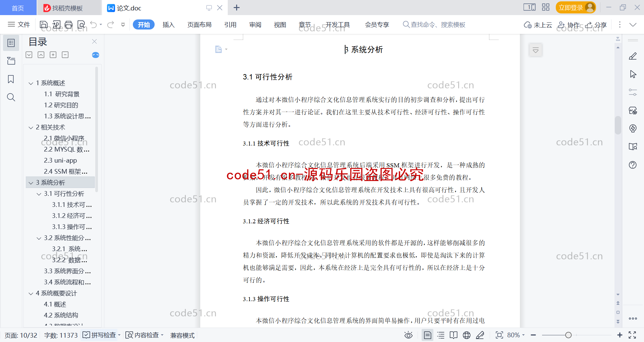Viewport: 644px width, 342px height.
Task: Select the cursor selection tool in right sidebar
Action: point(633,74)
